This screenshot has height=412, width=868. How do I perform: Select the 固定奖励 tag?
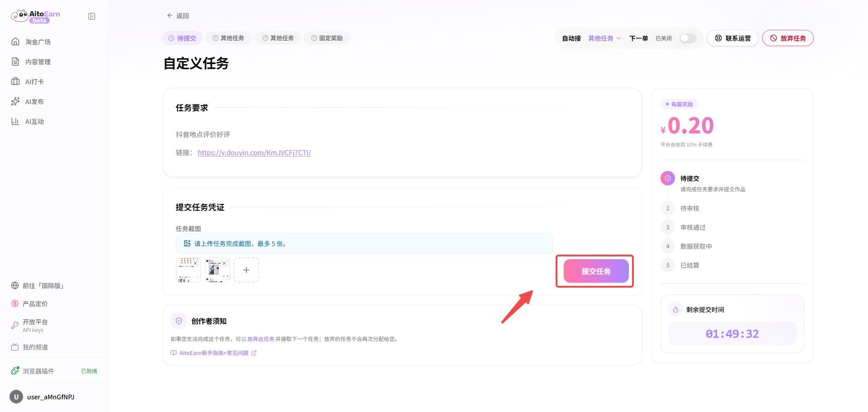[327, 38]
